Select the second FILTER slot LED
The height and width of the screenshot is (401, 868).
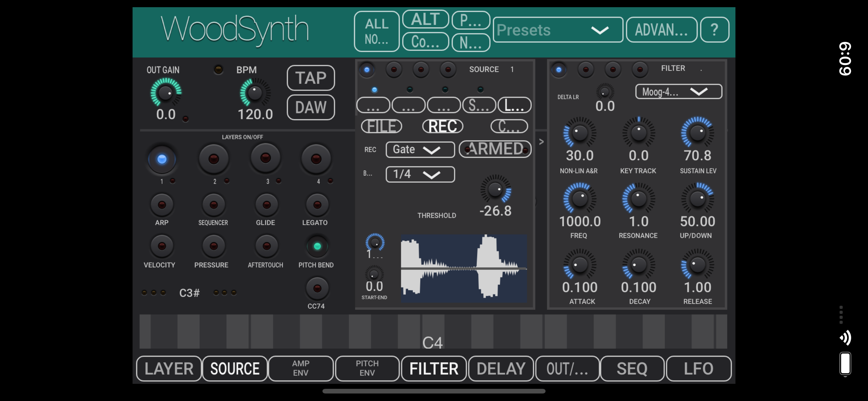(x=586, y=70)
